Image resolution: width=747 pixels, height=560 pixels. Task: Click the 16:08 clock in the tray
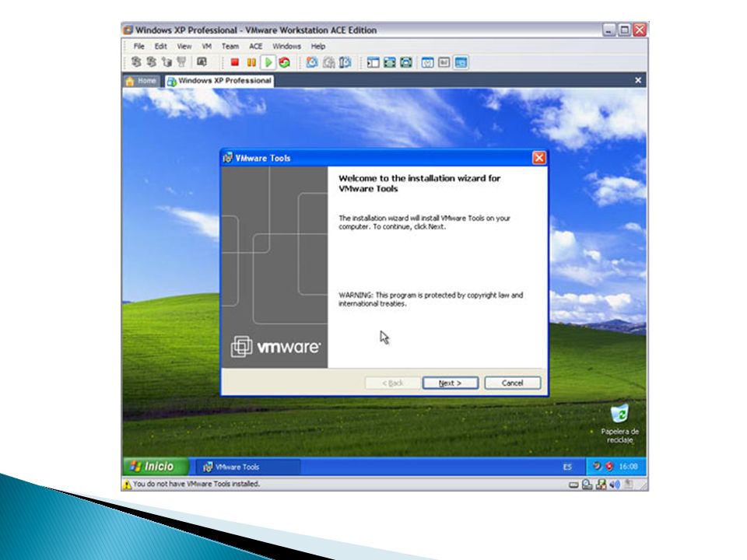point(628,466)
